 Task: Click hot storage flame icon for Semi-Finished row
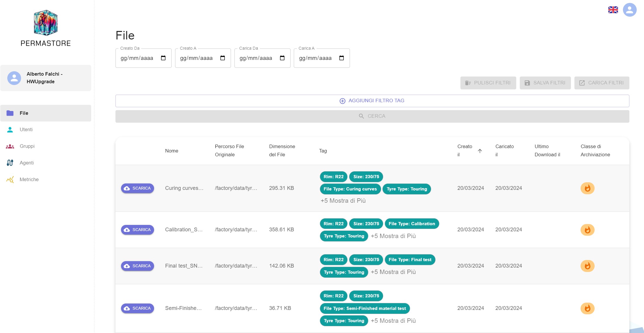(587, 308)
